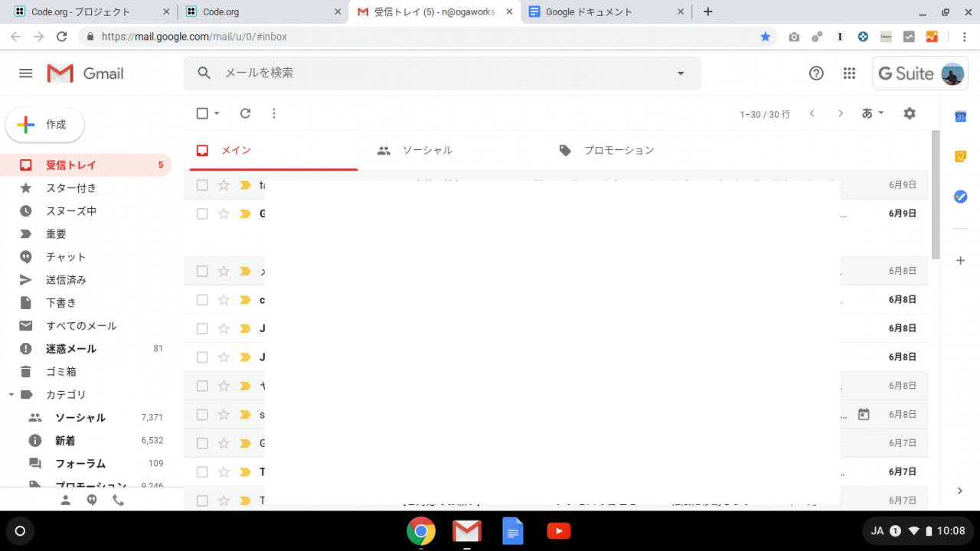
Task: Open input tools あ dropdown
Action: pyautogui.click(x=873, y=113)
